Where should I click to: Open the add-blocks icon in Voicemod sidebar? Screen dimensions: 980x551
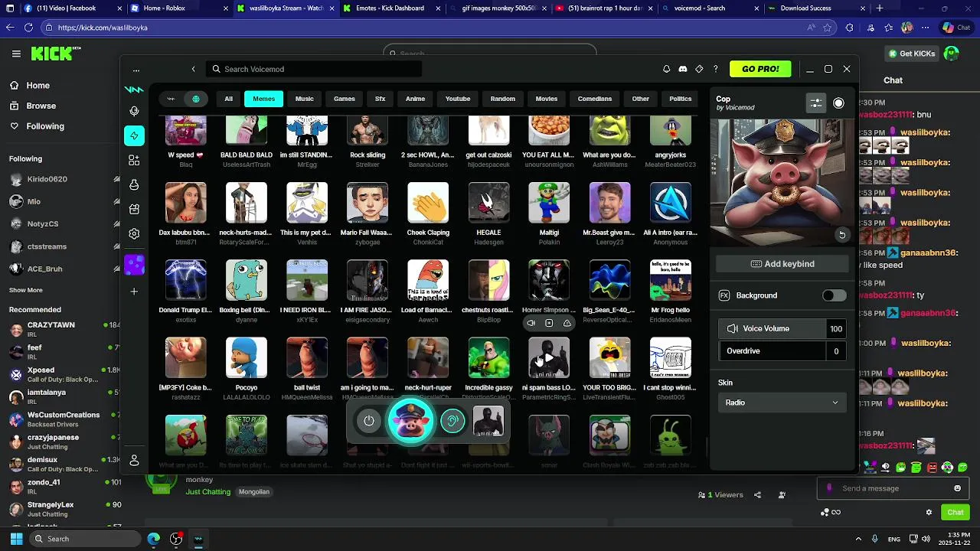pos(134,160)
